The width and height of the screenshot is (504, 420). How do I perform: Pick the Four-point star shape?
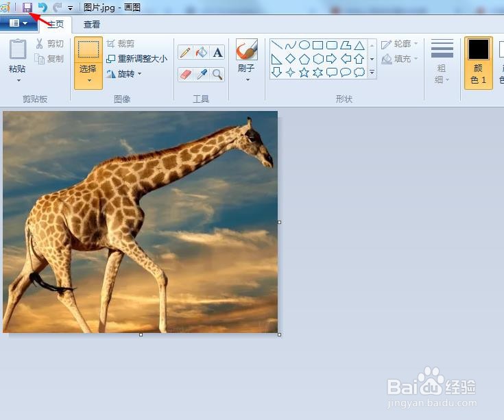290,72
